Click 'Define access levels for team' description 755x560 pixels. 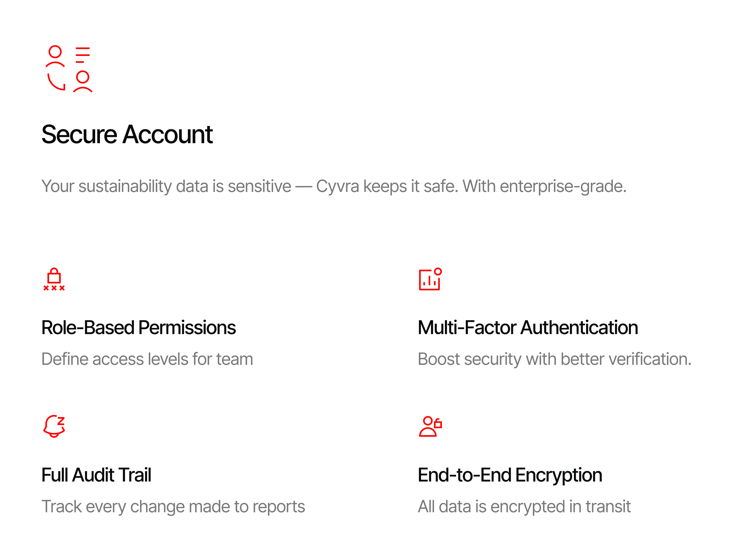(x=147, y=359)
